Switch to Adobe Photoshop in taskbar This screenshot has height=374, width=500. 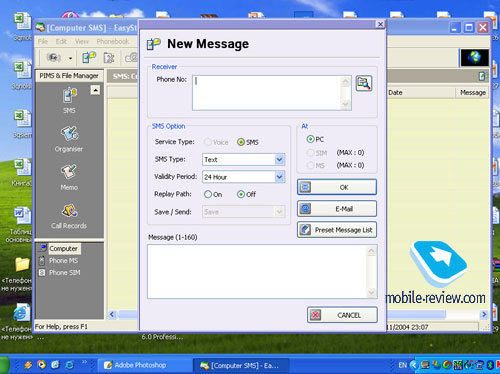click(x=144, y=365)
